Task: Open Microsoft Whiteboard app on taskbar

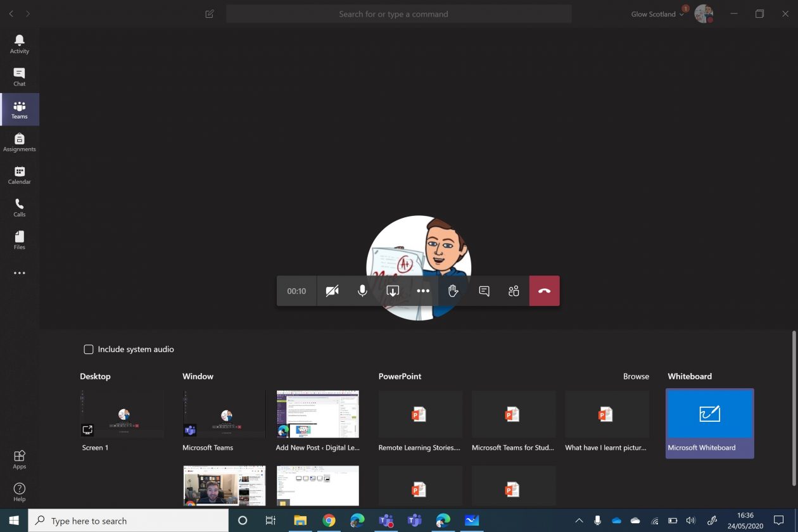Action: click(472, 521)
